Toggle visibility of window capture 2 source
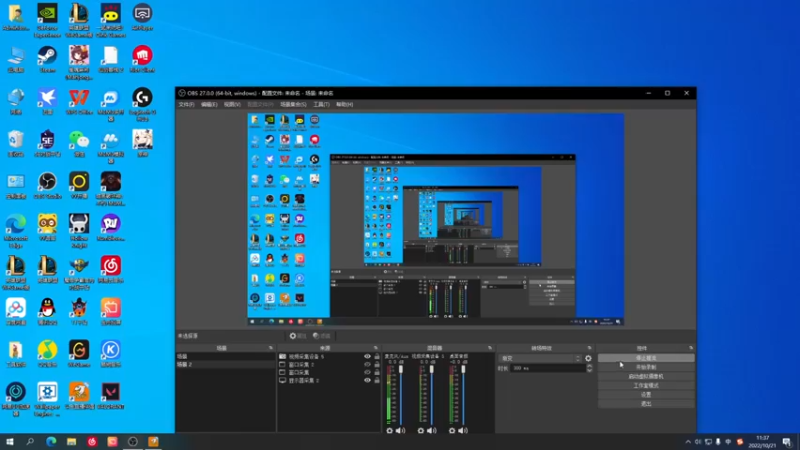Screen dimensions: 800x450 tap(367, 364)
